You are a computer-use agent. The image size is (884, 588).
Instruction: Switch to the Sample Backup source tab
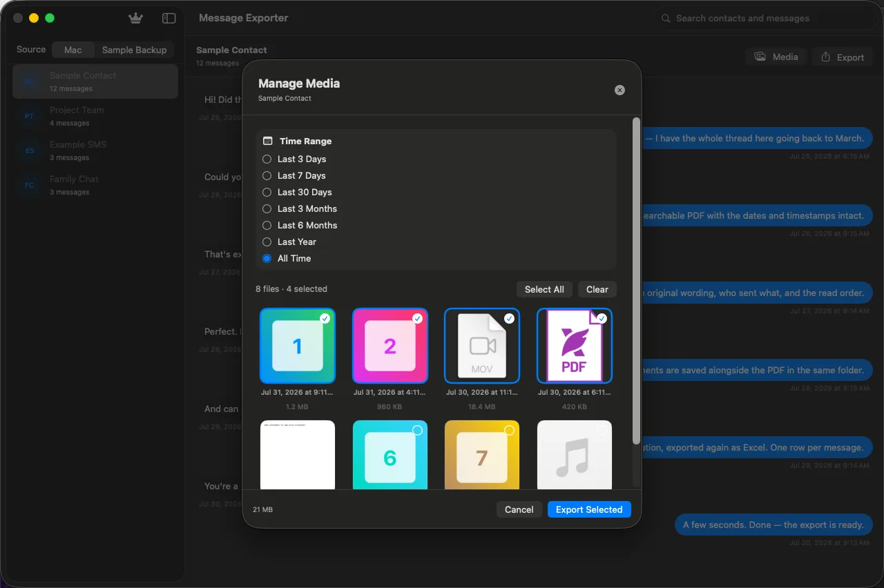click(134, 50)
